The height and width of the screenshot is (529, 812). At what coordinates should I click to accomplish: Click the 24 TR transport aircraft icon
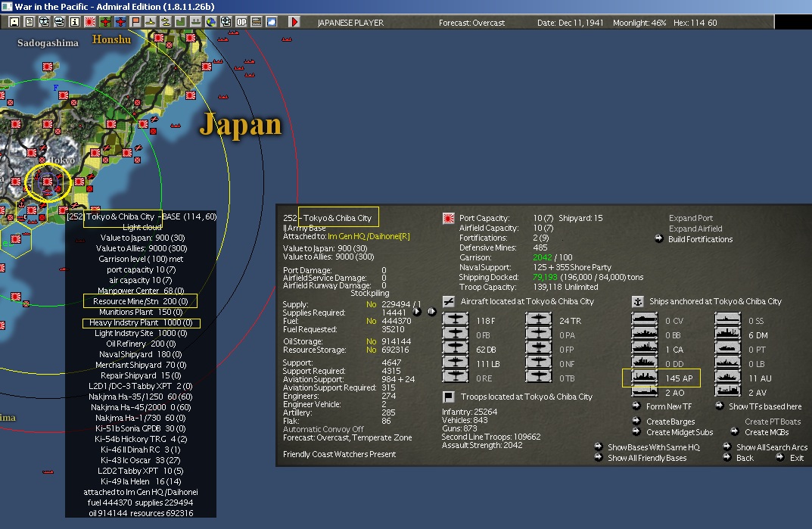pyautogui.click(x=539, y=320)
